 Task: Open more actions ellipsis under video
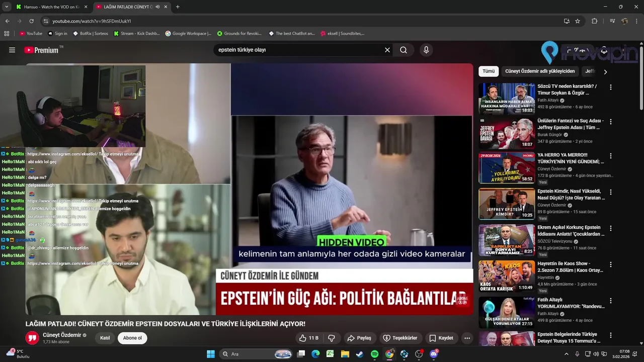tap(467, 338)
